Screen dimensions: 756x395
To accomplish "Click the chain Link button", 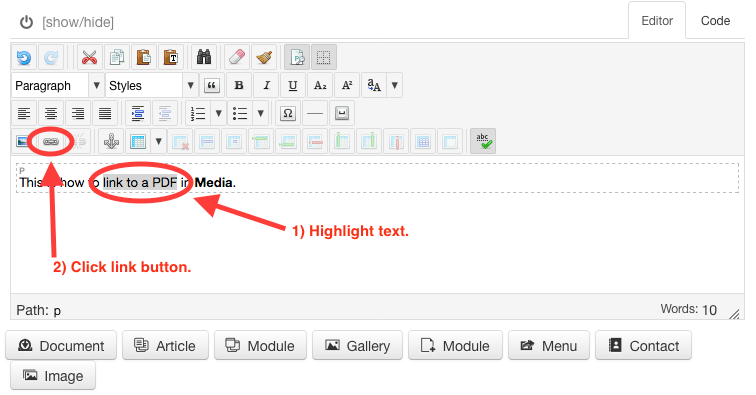I will 51,142.
